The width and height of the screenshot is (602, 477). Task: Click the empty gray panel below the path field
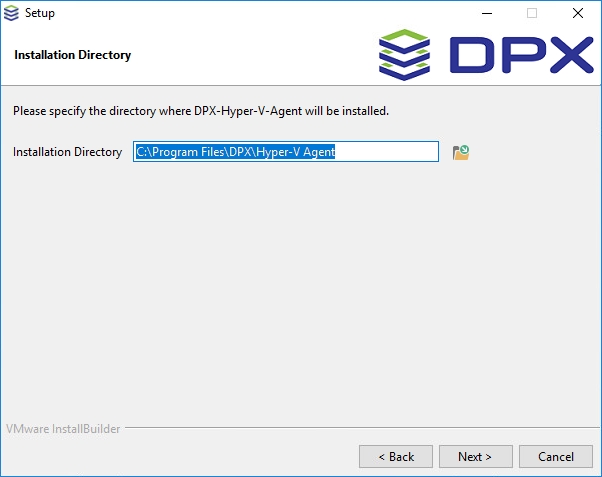point(300,290)
